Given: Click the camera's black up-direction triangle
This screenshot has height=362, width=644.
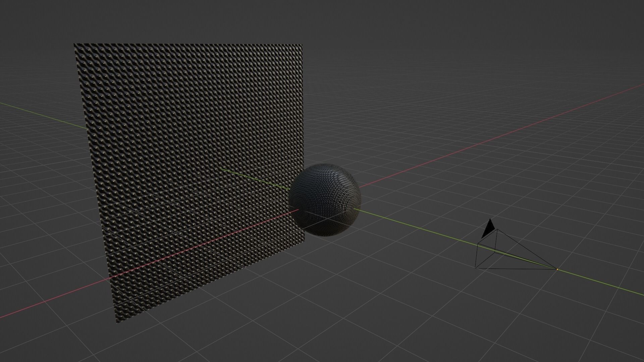Looking at the screenshot, I should 488,229.
